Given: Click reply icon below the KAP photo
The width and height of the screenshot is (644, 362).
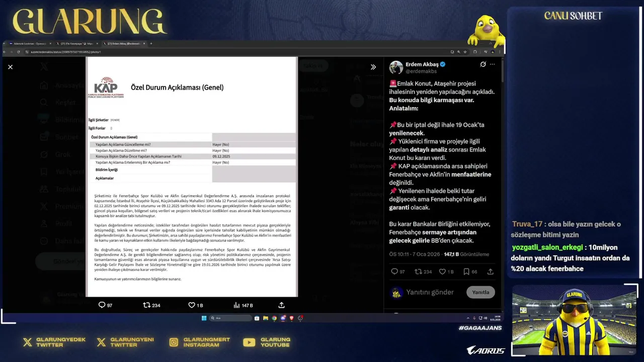Looking at the screenshot, I should pos(102,305).
